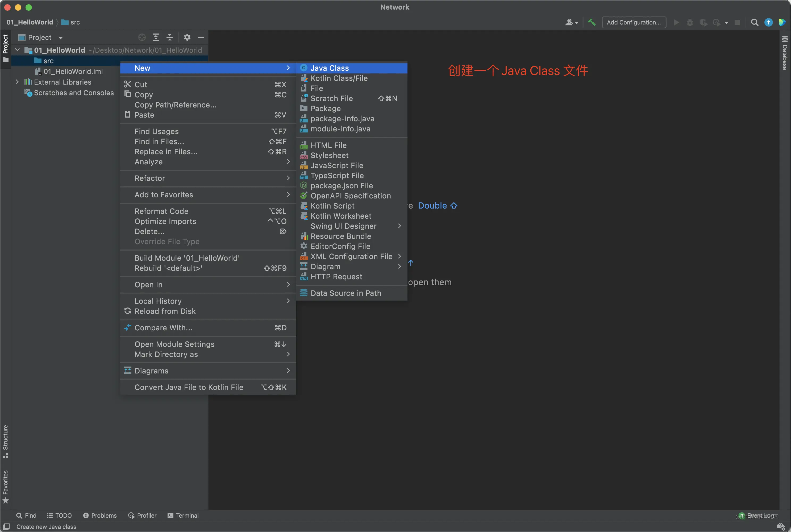Hide the Project panel with minus icon
The height and width of the screenshot is (532, 791).
[201, 37]
